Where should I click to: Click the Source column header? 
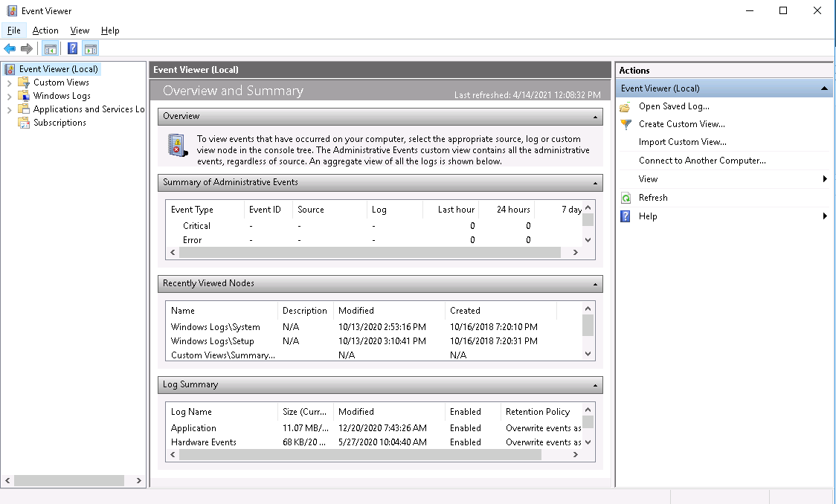(x=329, y=210)
